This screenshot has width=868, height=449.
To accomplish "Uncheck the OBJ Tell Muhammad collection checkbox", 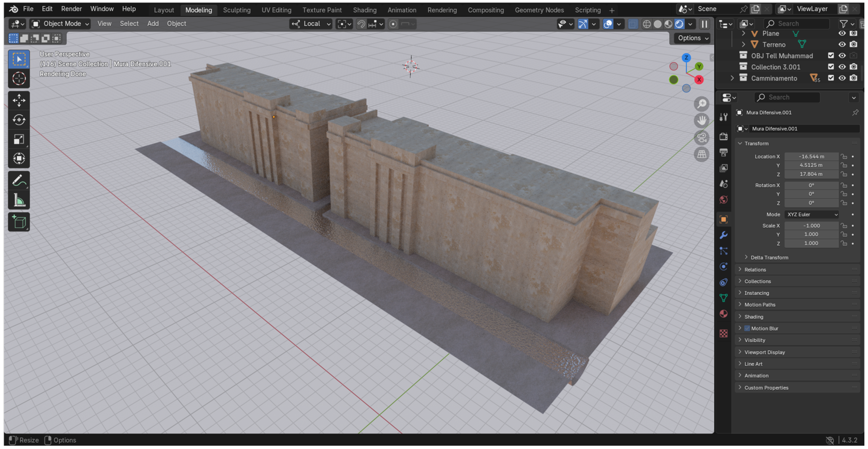I will click(831, 56).
